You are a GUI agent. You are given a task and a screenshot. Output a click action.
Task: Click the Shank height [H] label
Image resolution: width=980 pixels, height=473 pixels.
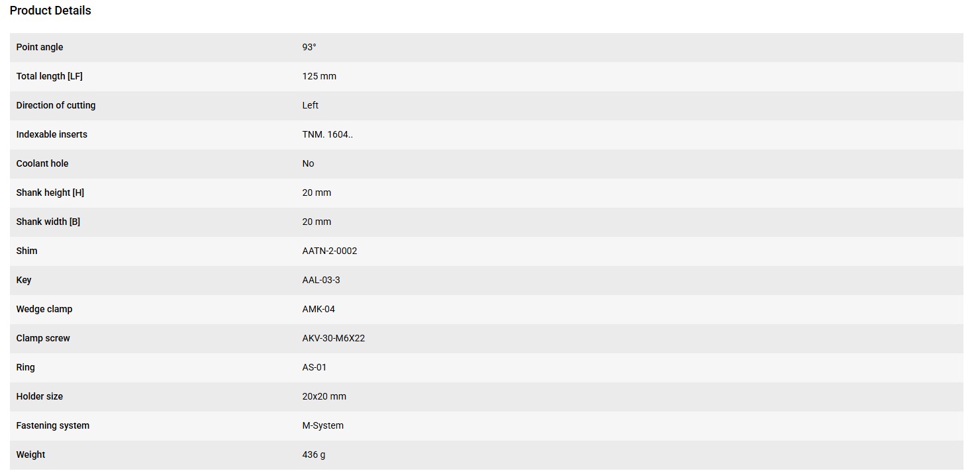pyautogui.click(x=50, y=193)
